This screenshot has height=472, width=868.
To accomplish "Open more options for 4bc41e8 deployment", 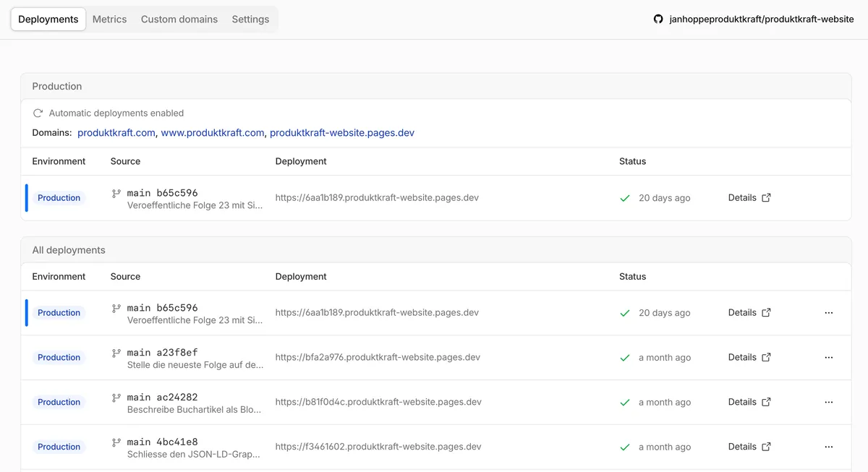I will [829, 447].
